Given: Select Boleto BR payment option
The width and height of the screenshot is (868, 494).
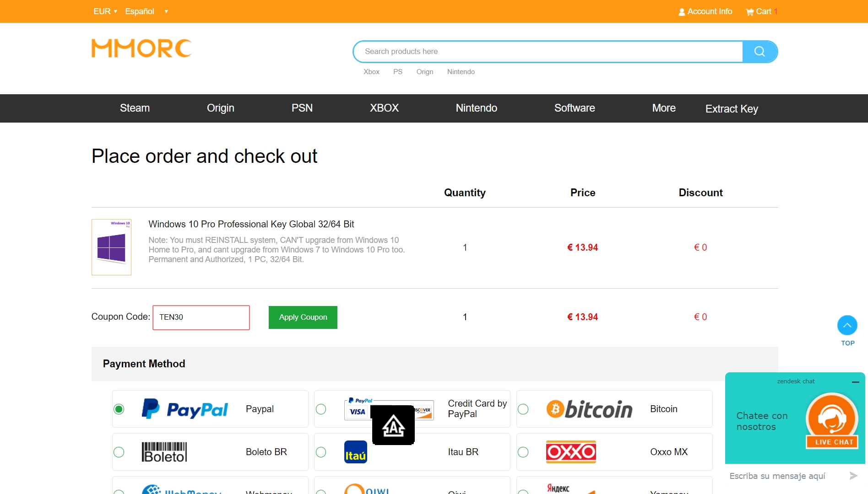Looking at the screenshot, I should pyautogui.click(x=119, y=452).
